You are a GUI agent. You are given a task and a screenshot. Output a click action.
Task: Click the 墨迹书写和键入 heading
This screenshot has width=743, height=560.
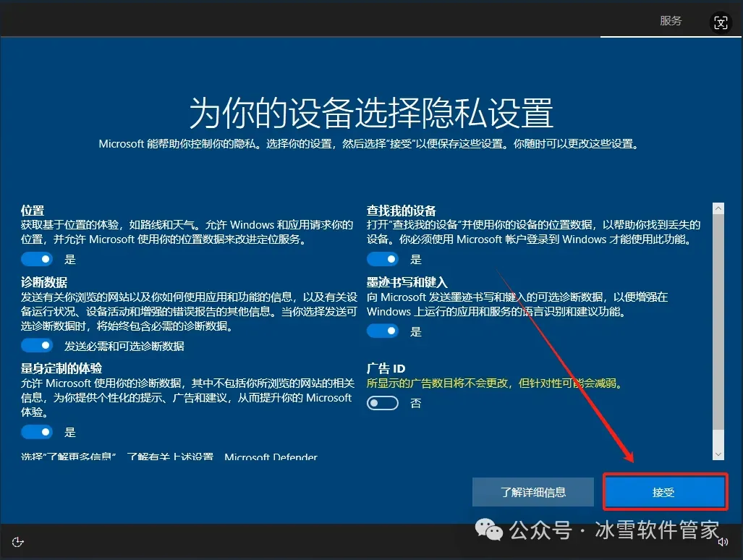pyautogui.click(x=407, y=282)
